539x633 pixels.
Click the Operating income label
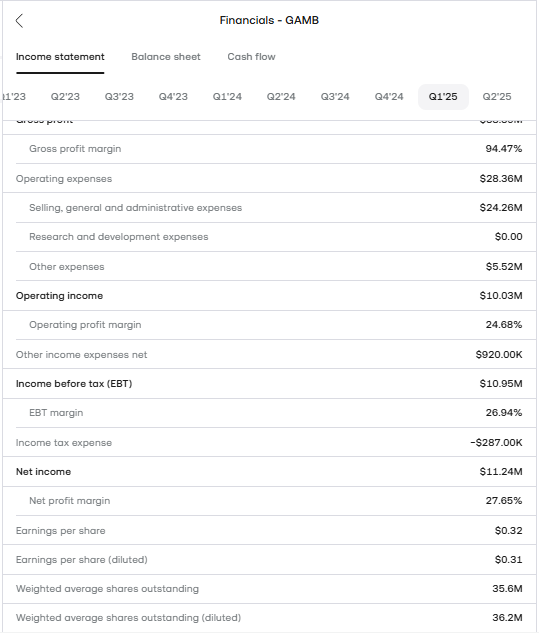(x=59, y=296)
